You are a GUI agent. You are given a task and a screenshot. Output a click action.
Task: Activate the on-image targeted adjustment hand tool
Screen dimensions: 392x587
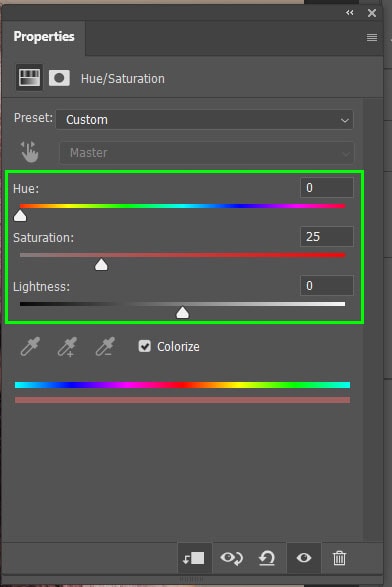(29, 152)
